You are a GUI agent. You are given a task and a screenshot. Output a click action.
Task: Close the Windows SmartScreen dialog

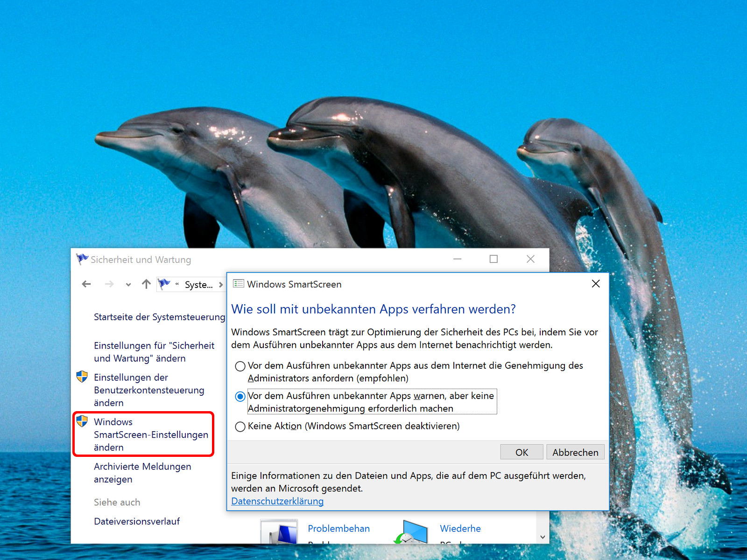point(596,284)
